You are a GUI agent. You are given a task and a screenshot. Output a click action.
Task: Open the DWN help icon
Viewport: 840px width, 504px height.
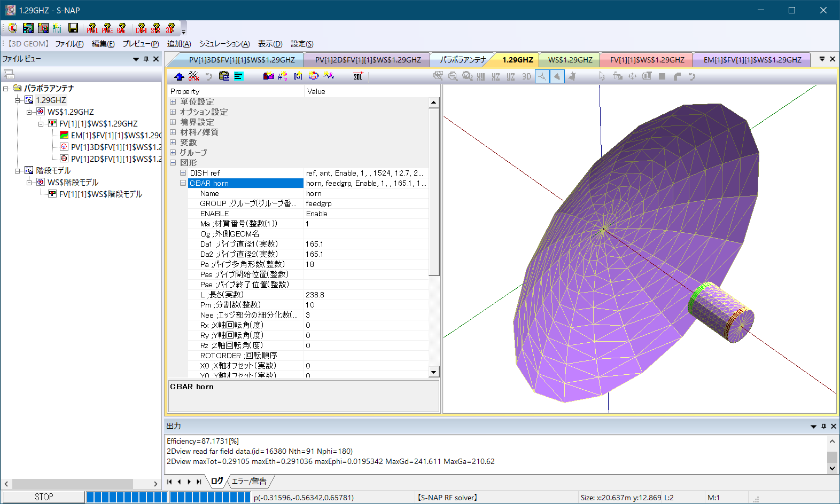pos(141,28)
